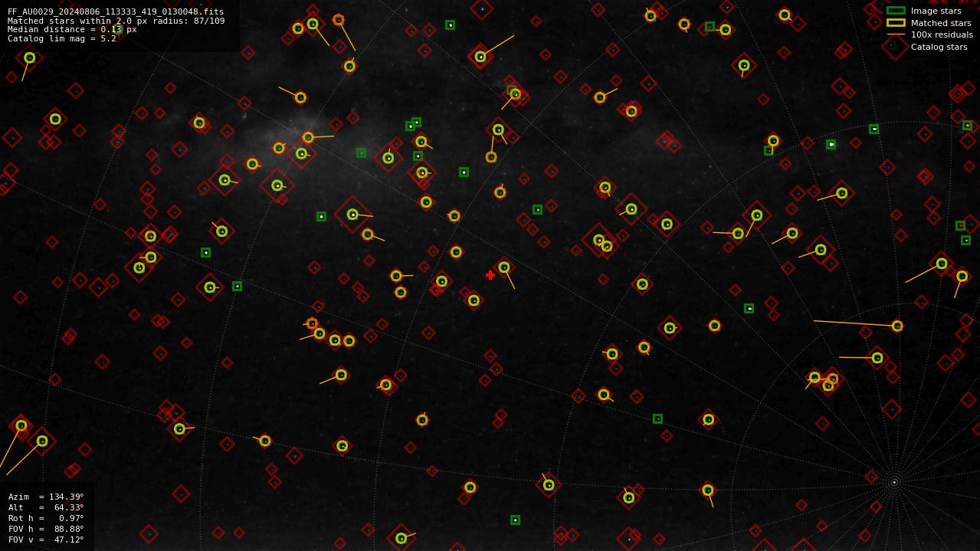Click the orange 100x residuals legend line

[x=896, y=34]
